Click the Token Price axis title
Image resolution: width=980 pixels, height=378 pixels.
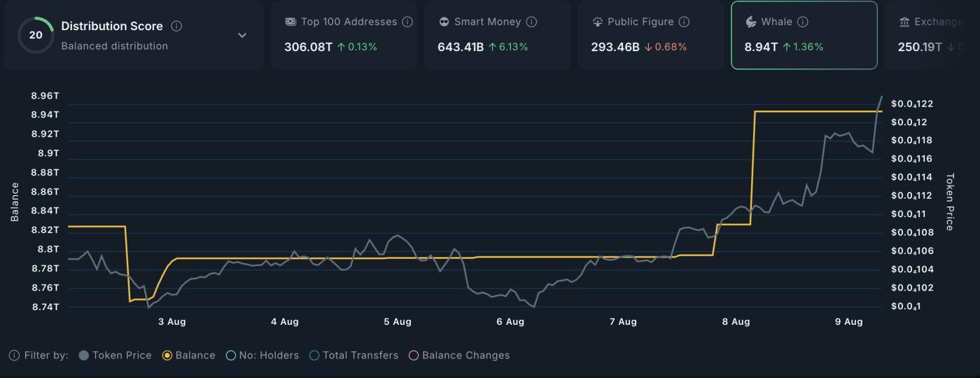tap(950, 202)
